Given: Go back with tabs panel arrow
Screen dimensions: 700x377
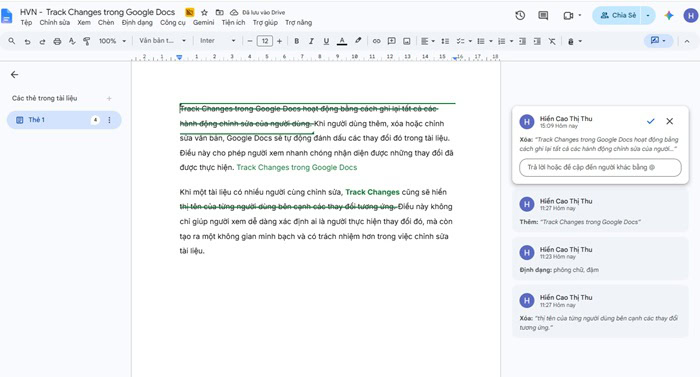Looking at the screenshot, I should 15,75.
